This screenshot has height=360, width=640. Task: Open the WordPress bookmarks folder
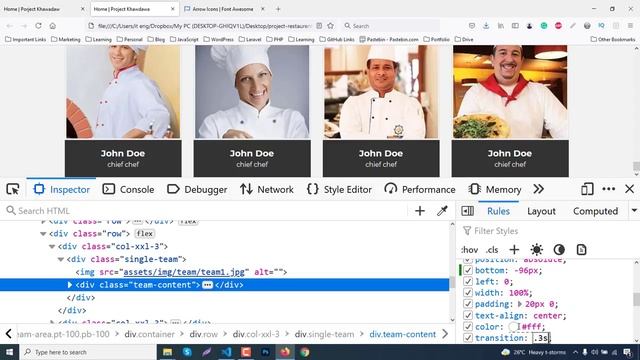pos(218,39)
